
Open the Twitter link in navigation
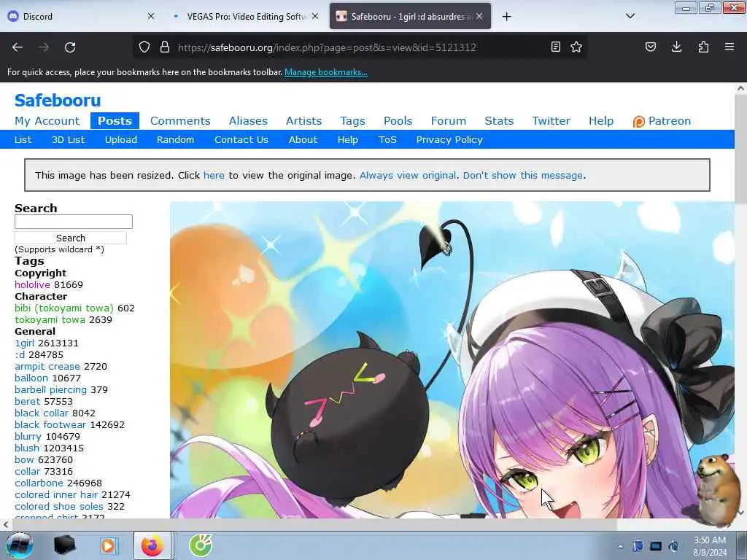[551, 121]
